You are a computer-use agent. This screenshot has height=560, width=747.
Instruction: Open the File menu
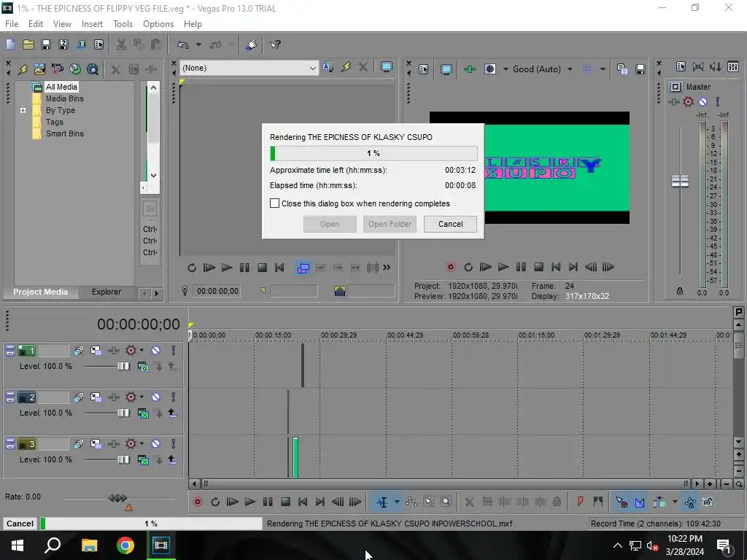coord(12,24)
